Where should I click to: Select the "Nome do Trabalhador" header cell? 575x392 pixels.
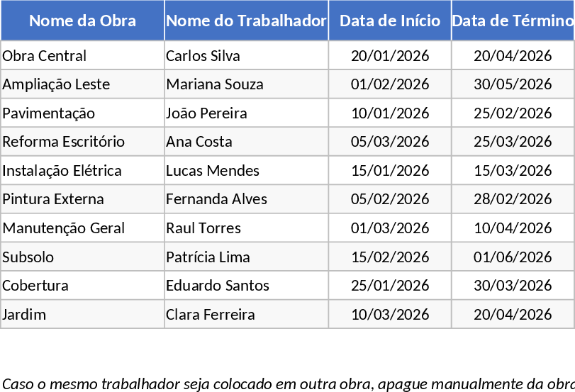246,21
